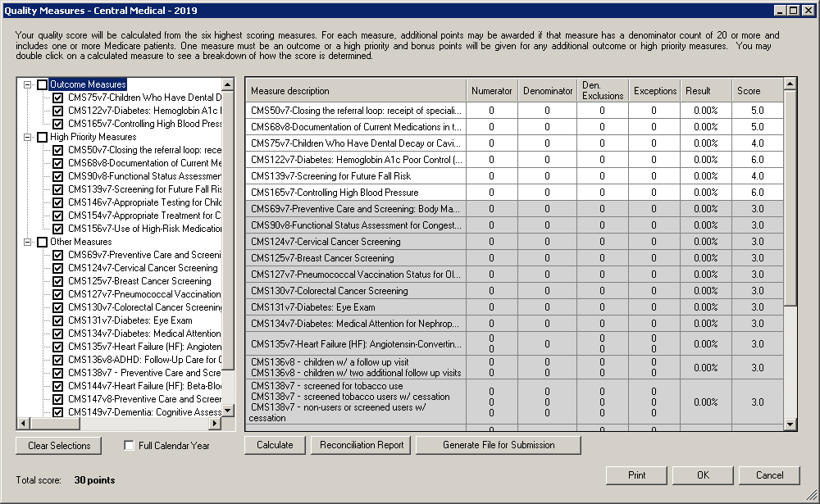Click the Calculate button

click(x=274, y=445)
